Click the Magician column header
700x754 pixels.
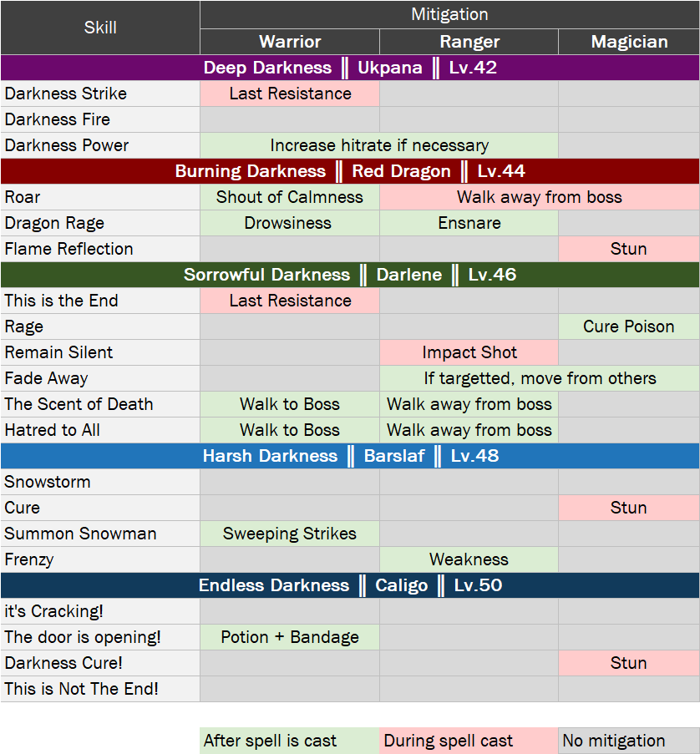(629, 42)
